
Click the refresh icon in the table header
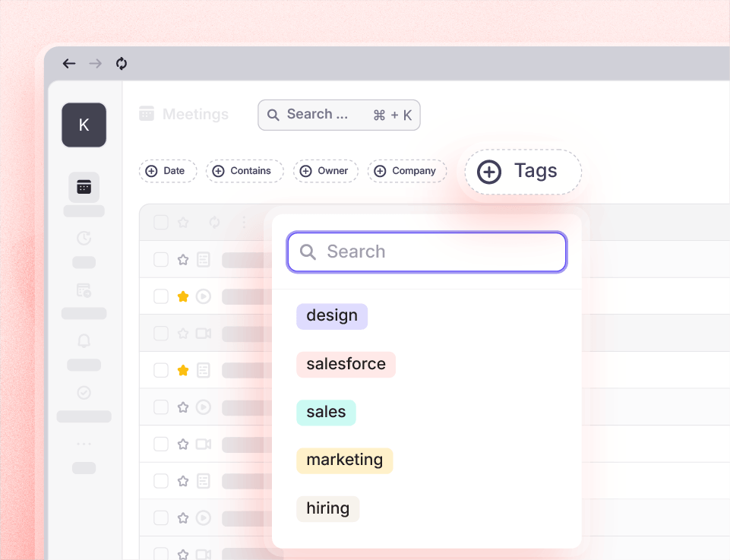click(x=214, y=222)
